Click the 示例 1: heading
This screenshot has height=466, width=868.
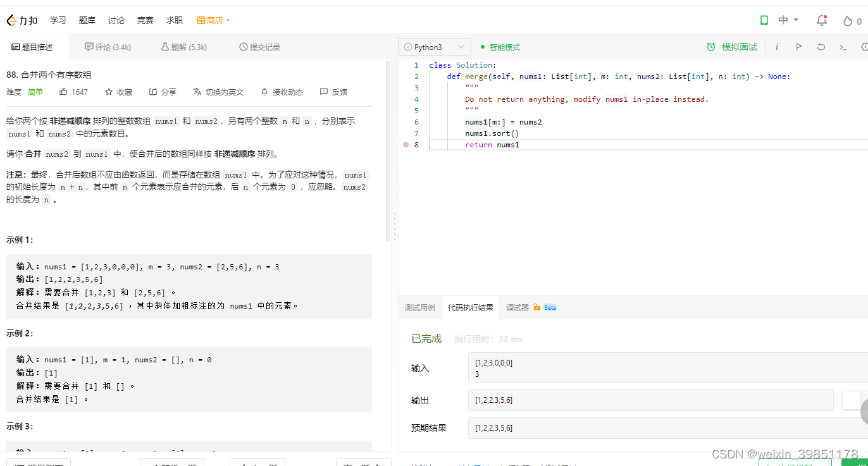[20, 240]
